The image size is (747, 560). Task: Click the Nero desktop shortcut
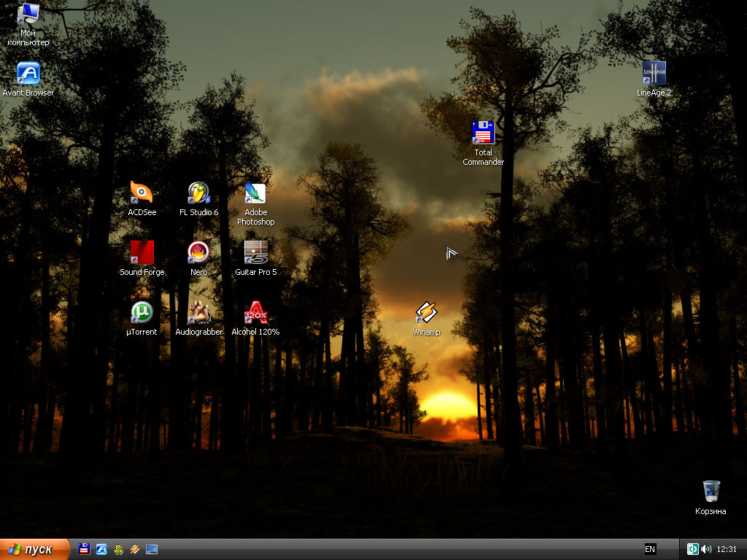198,253
